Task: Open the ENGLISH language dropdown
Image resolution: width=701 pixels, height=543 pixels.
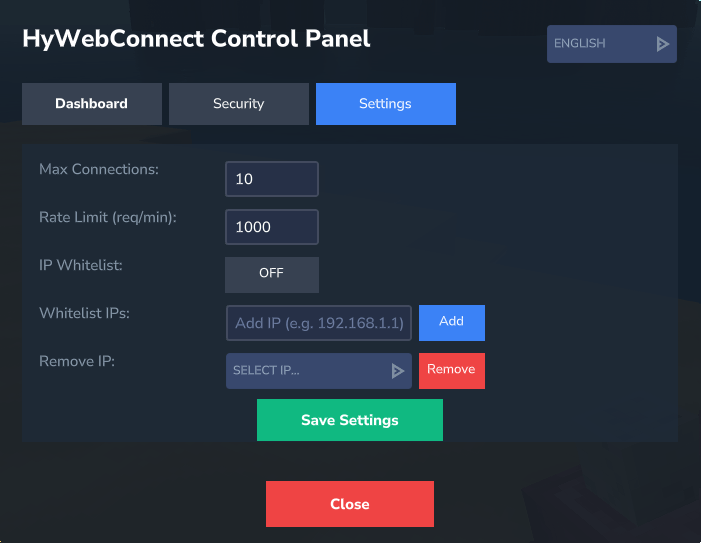Action: pos(611,44)
